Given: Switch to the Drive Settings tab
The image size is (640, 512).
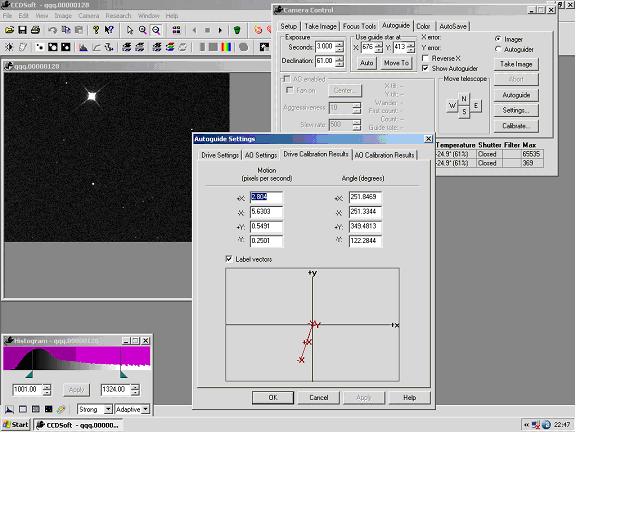Looking at the screenshot, I should pyautogui.click(x=220, y=155).
